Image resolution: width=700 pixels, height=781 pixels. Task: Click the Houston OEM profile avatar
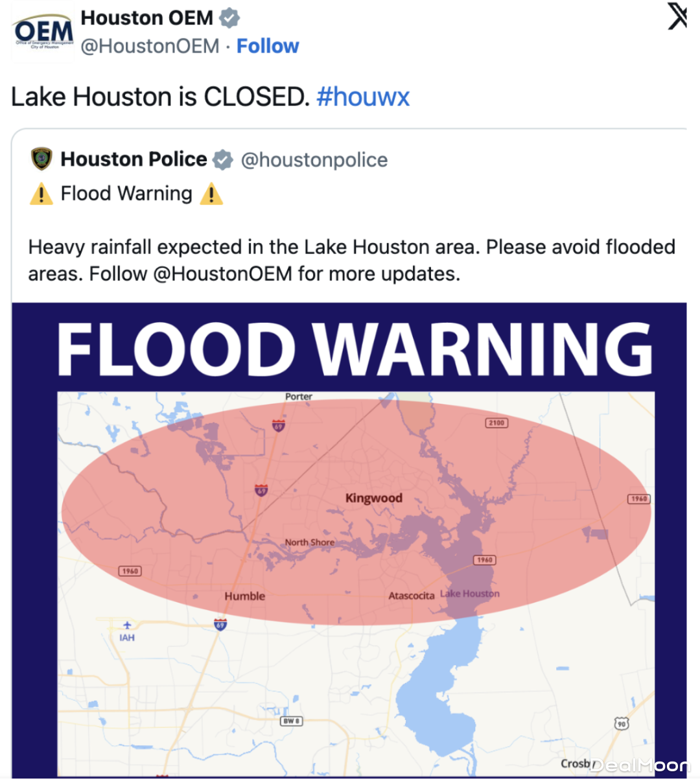[43, 33]
